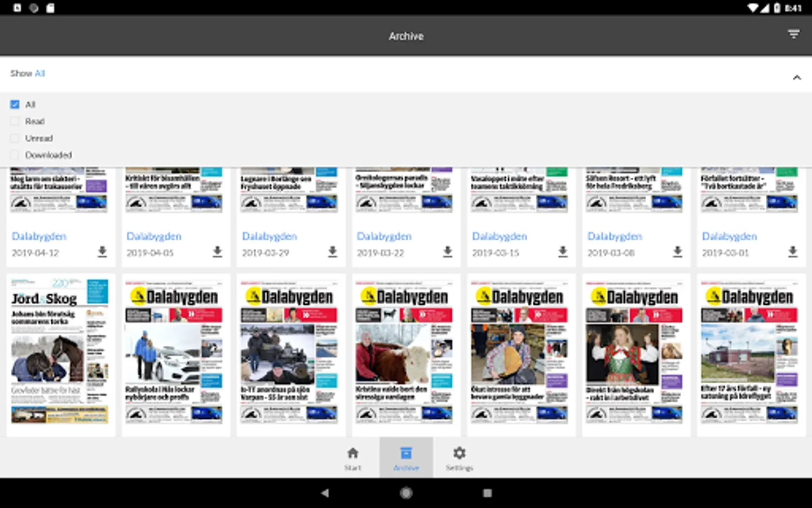The height and width of the screenshot is (508, 812).
Task: Open the cover showing the man holding a wooden board
Action: [519, 351]
